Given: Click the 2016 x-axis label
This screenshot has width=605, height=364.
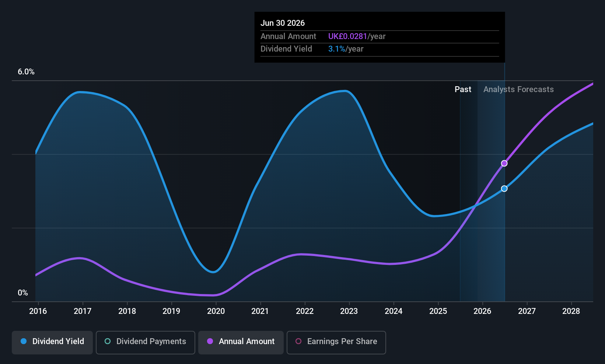Looking at the screenshot, I should pyautogui.click(x=38, y=311).
